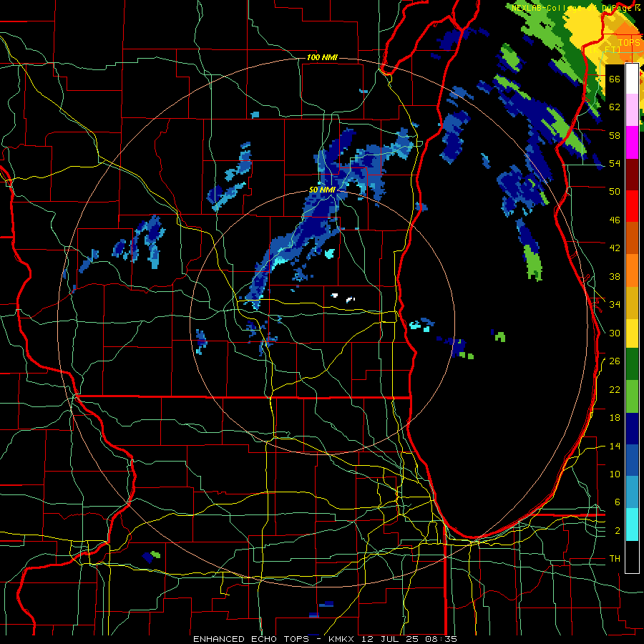
Task: Click the 10 value on the legend
Action: pyautogui.click(x=615, y=474)
